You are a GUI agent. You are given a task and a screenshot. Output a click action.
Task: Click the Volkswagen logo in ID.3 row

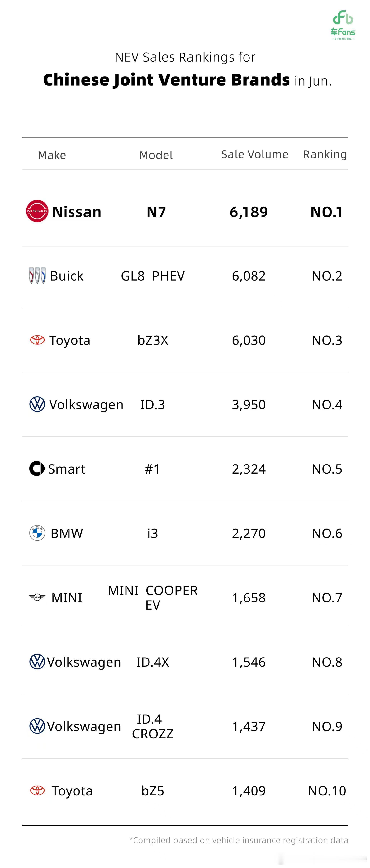coord(37,404)
